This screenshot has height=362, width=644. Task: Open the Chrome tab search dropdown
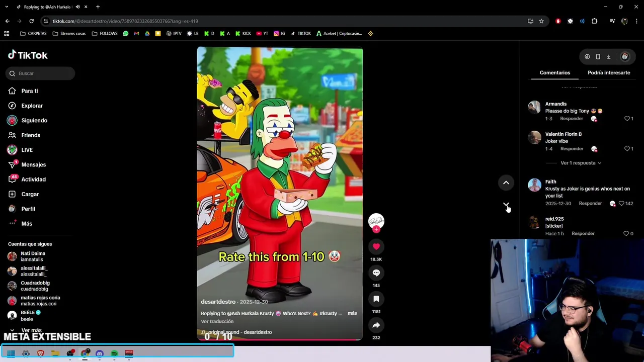[7, 7]
